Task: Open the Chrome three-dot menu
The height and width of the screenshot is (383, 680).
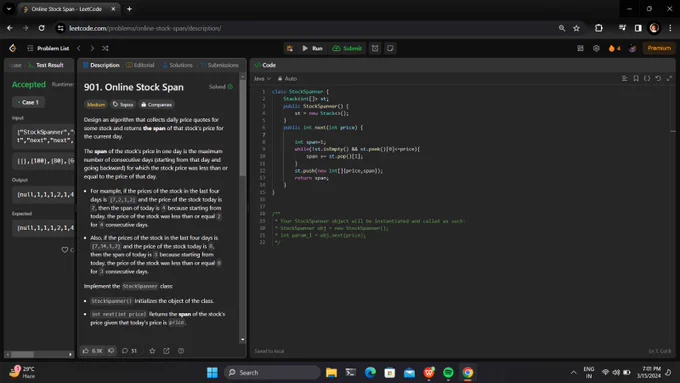Action: point(670,28)
